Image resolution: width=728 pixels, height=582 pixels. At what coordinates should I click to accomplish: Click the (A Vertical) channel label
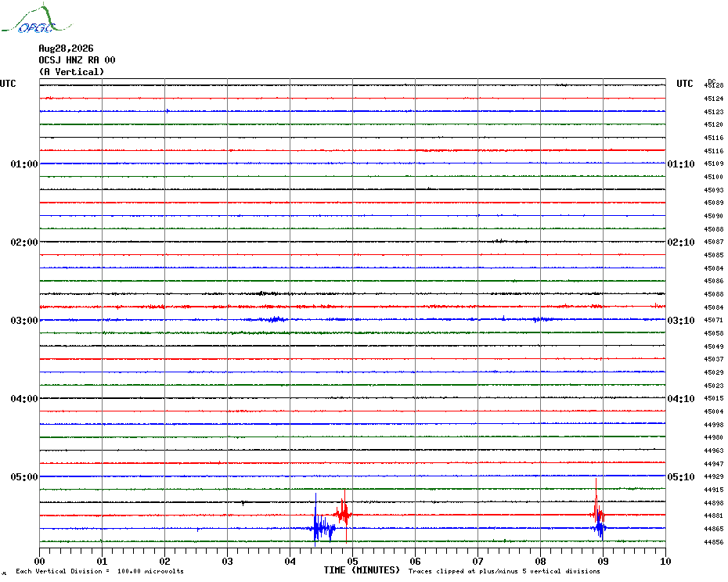click(x=71, y=72)
